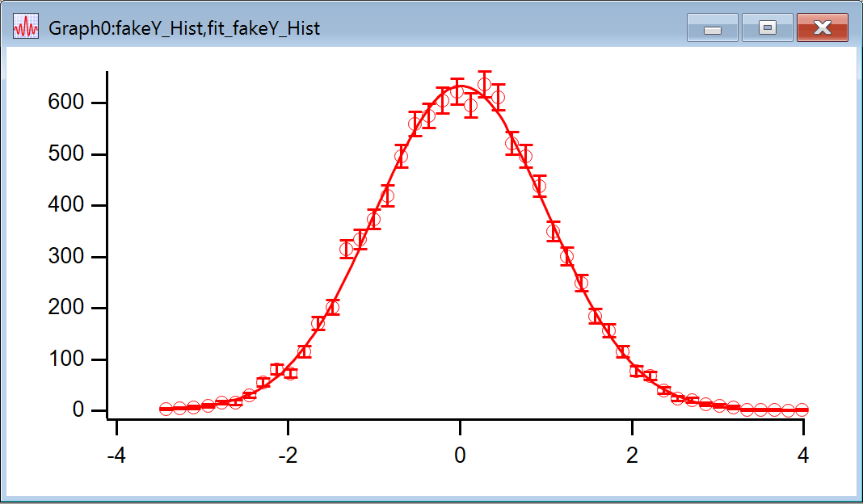Click the Graph0:fakeY_Hist,fit_fakeY_Hist window title
This screenshot has height=504, width=863.
click(184, 28)
